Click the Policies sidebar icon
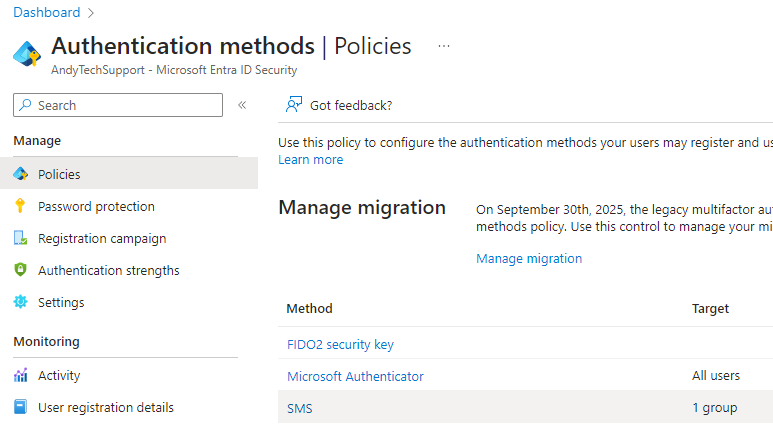Screen dimensions: 773x428 coord(20,174)
